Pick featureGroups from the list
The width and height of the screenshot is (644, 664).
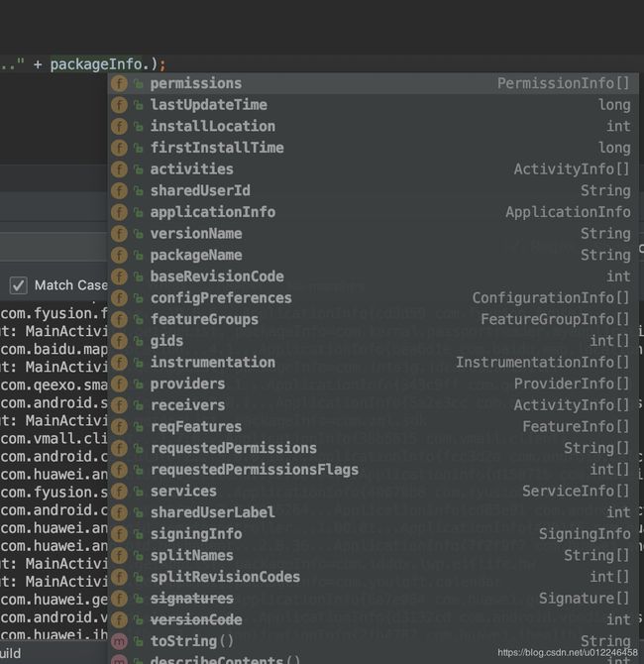coord(373,319)
